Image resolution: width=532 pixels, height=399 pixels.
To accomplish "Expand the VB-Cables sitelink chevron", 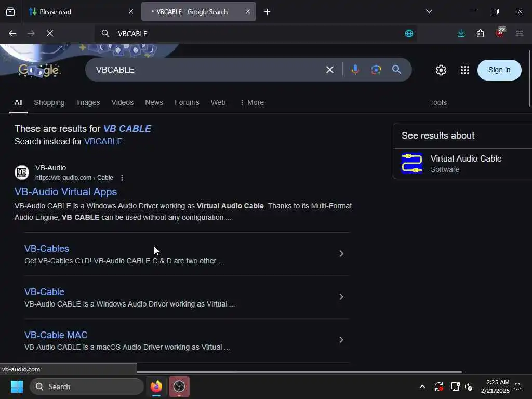I will tap(341, 254).
